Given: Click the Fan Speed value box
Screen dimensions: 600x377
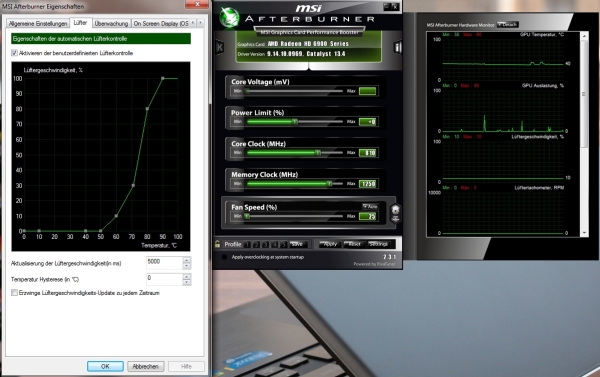Looking at the screenshot, I should [x=368, y=216].
